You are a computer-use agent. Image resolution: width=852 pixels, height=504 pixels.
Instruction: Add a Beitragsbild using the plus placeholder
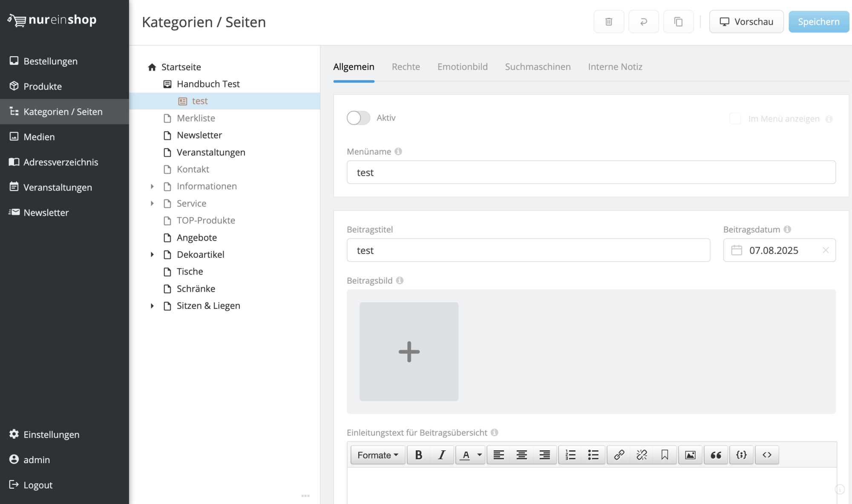(x=409, y=351)
